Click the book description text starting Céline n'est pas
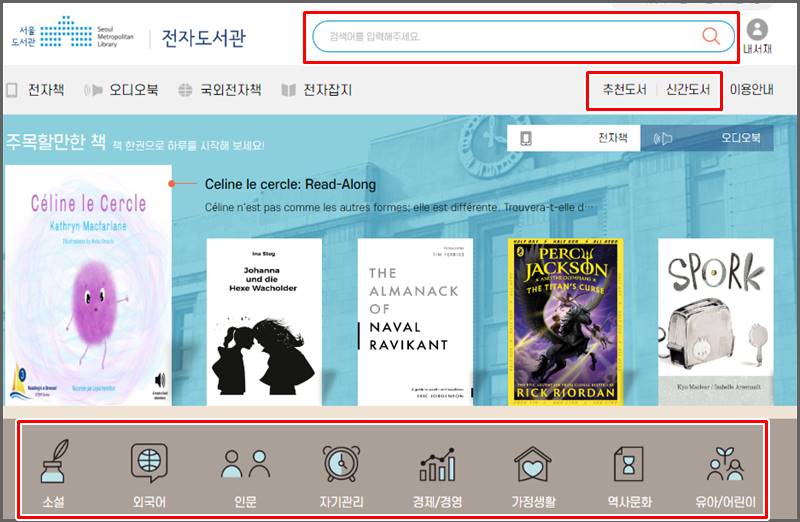 [399, 207]
